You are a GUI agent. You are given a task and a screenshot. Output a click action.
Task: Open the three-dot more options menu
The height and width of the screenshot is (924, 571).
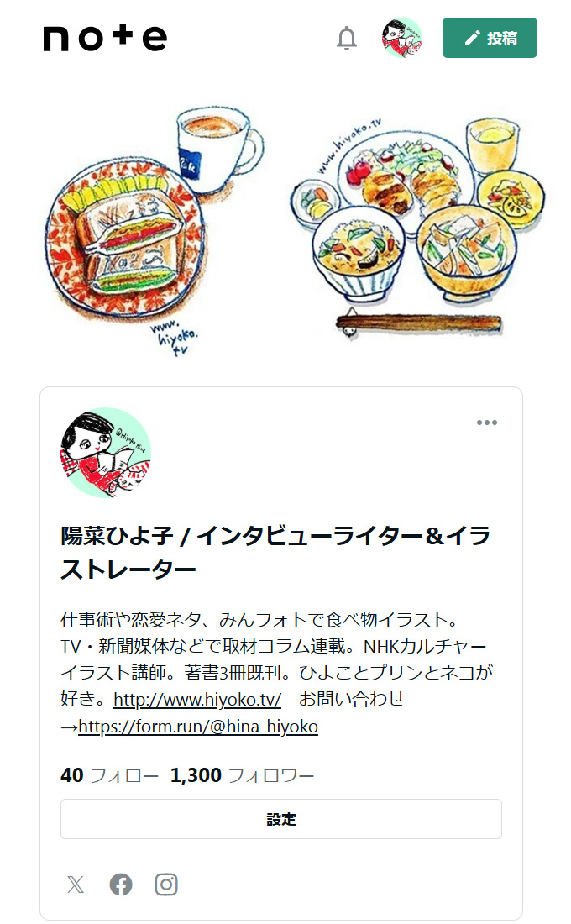coord(487,423)
